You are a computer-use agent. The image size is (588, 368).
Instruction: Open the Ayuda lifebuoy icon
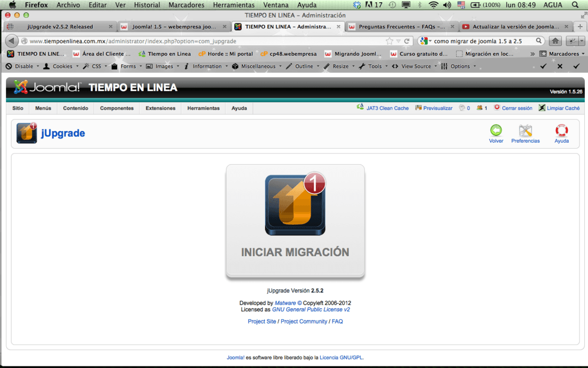click(561, 131)
